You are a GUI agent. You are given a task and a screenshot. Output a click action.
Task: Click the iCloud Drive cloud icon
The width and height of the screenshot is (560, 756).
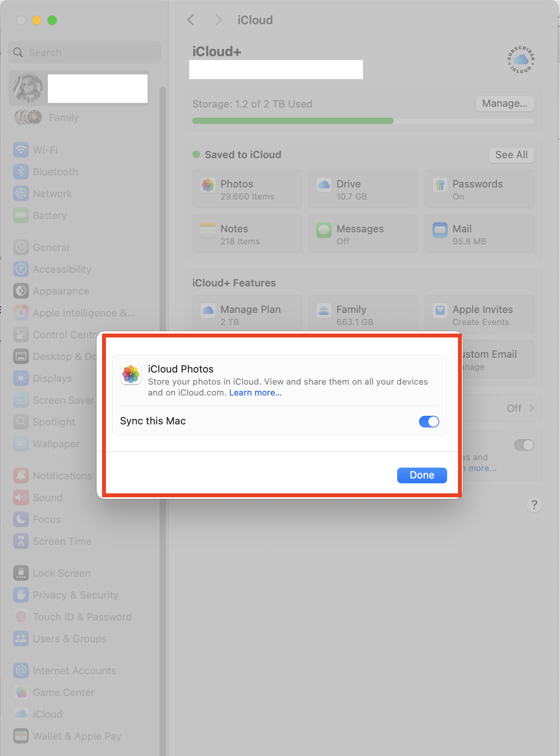point(324,185)
